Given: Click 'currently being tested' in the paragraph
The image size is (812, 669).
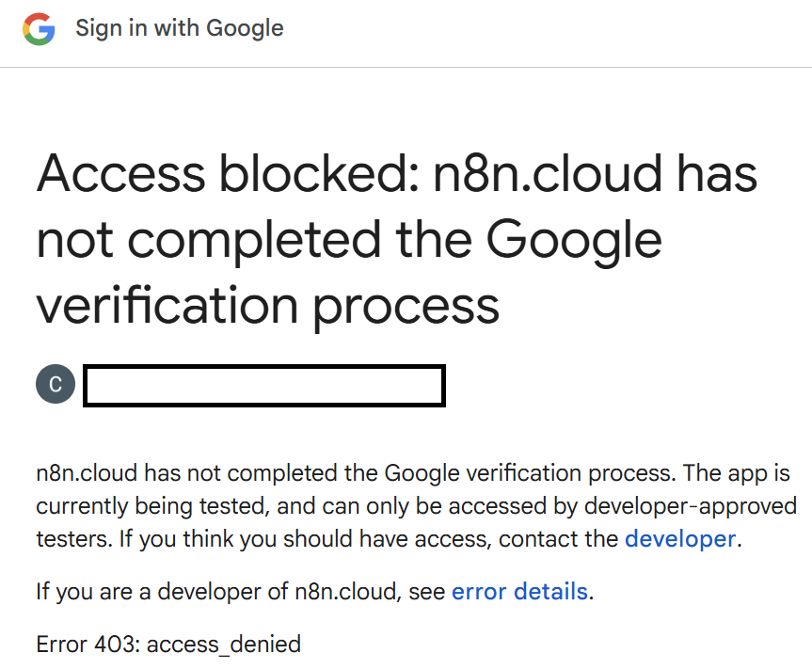Looking at the screenshot, I should [x=153, y=507].
